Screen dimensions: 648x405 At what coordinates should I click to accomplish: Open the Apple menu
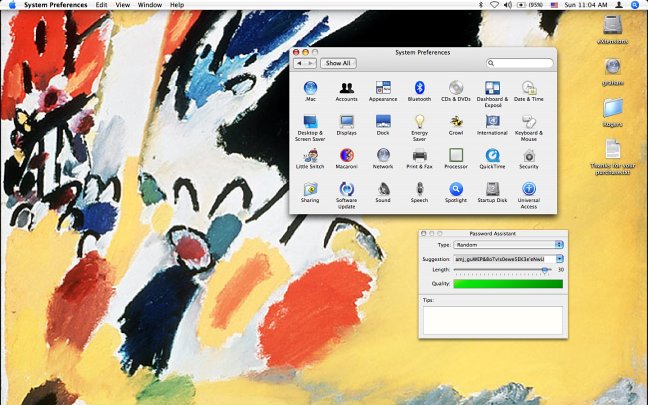pyautogui.click(x=12, y=5)
